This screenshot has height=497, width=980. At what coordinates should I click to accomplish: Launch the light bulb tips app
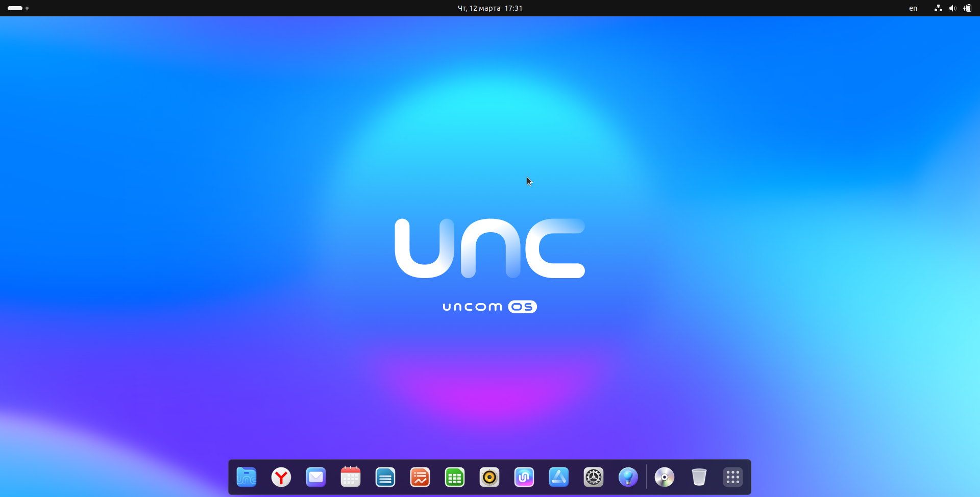coord(628,478)
